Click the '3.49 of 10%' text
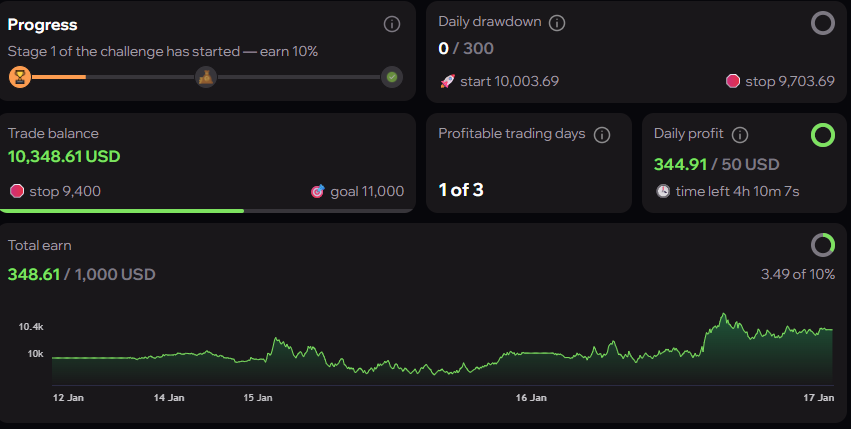This screenshot has height=429, width=851. pos(798,274)
